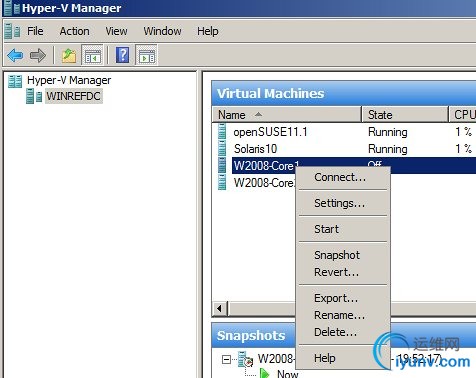Open the Help menu in menu bar
Viewport: 476px width, 378px height.
pos(208,31)
